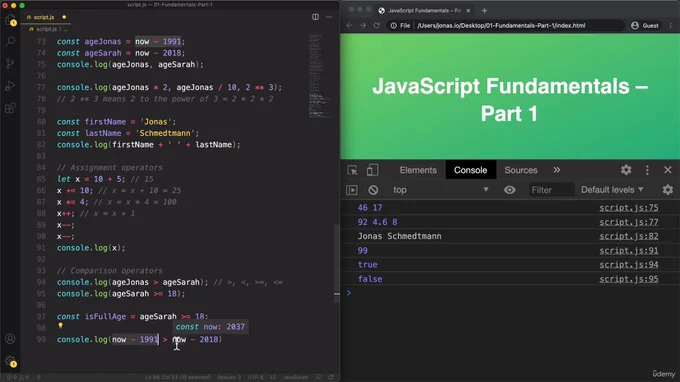Viewport: 680px width, 382px height.
Task: Click the '46 17' console output
Action: coord(370,208)
